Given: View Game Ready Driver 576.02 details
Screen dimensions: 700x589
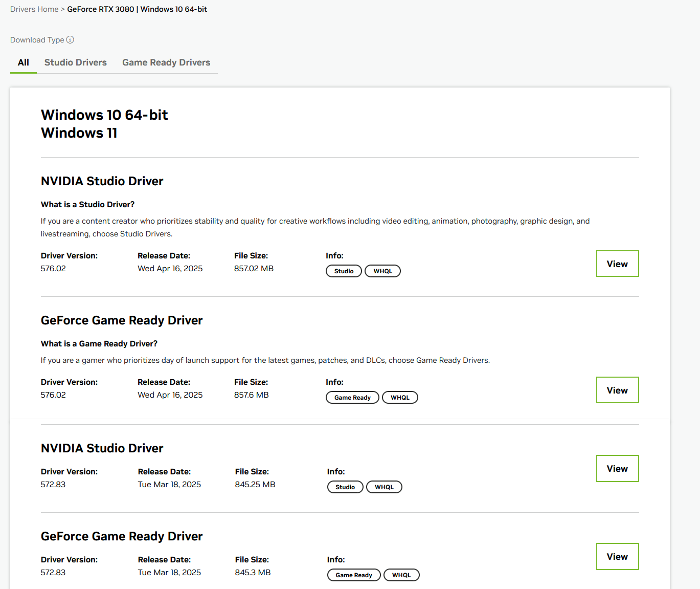Looking at the screenshot, I should 617,390.
